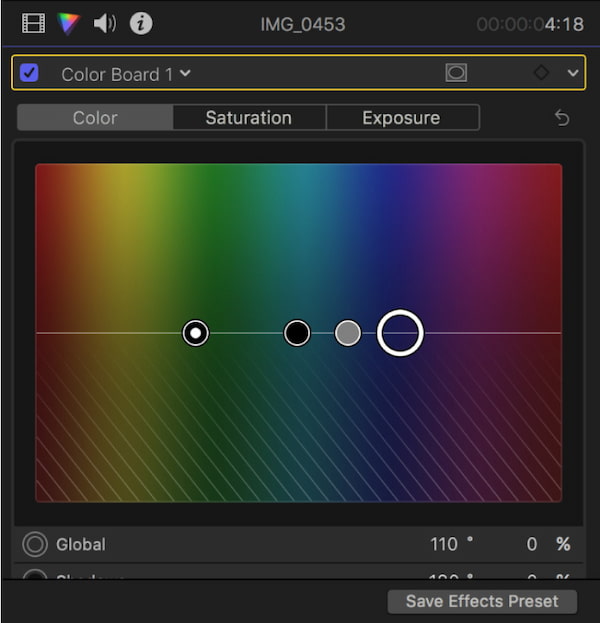This screenshot has width=600, height=623.
Task: Open the Color Board 1 correction dropdown
Action: tap(126, 74)
